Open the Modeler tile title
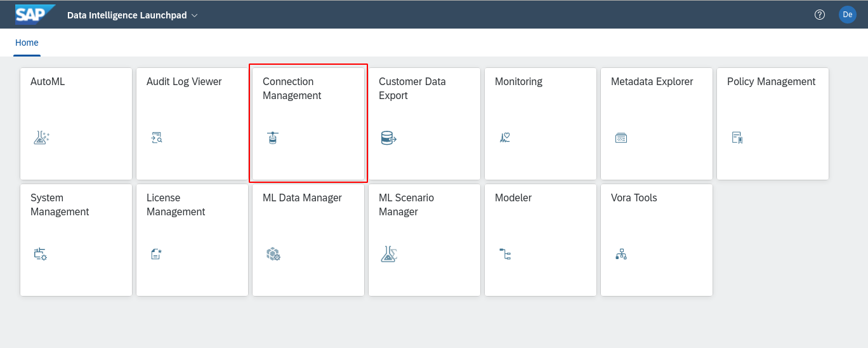This screenshot has height=348, width=868. coord(513,197)
